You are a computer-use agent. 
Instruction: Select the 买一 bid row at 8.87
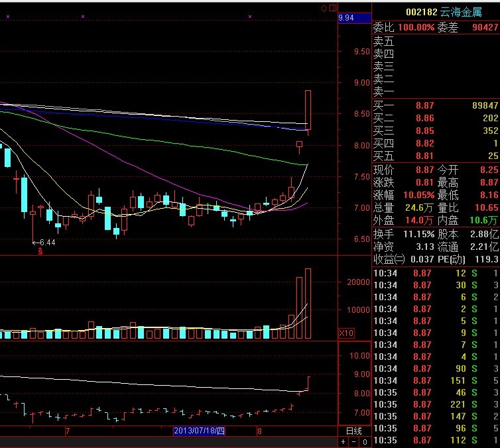click(435, 106)
